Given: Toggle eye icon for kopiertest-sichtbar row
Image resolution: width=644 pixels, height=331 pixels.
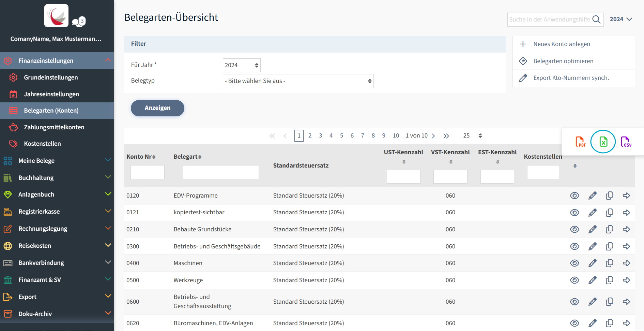Looking at the screenshot, I should [x=574, y=213].
